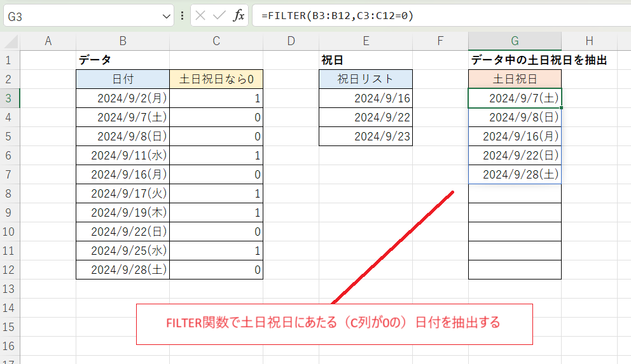Viewport: 631px width, 364px height.
Task: Select column G header
Action: [x=515, y=41]
